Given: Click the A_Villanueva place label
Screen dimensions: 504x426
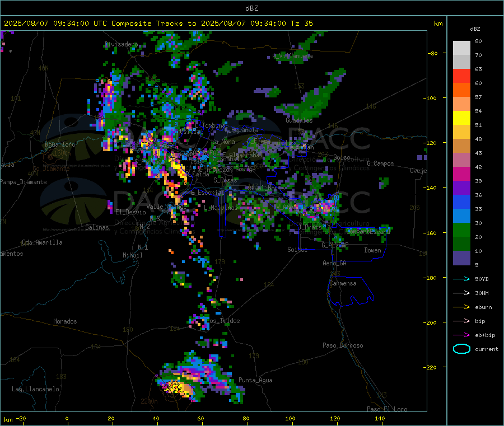Looking at the screenshot, I should coord(292,56).
